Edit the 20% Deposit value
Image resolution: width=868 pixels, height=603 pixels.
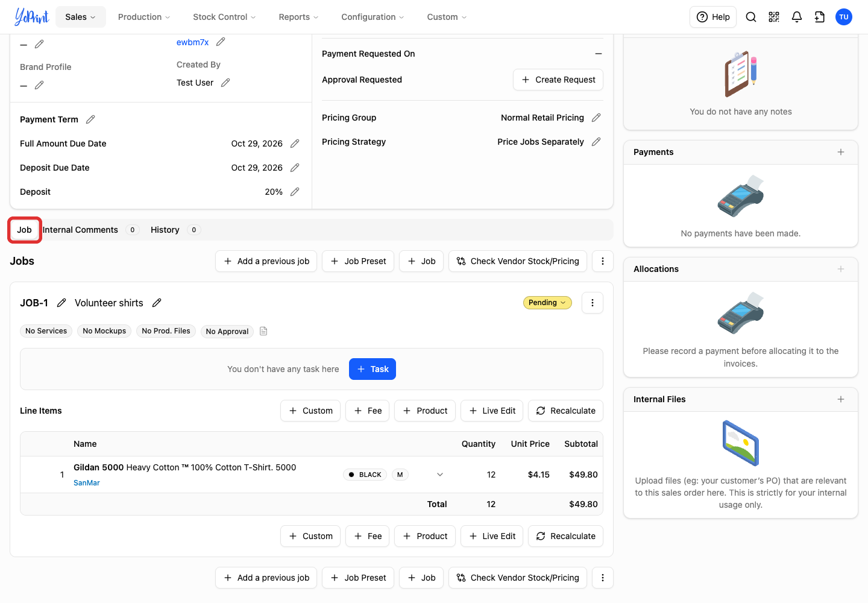pyautogui.click(x=295, y=192)
